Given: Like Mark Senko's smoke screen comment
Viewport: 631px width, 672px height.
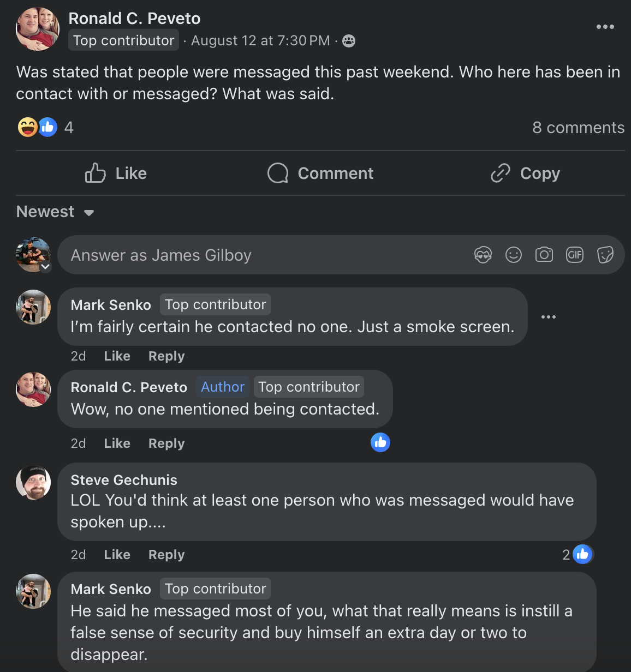Looking at the screenshot, I should click(117, 356).
